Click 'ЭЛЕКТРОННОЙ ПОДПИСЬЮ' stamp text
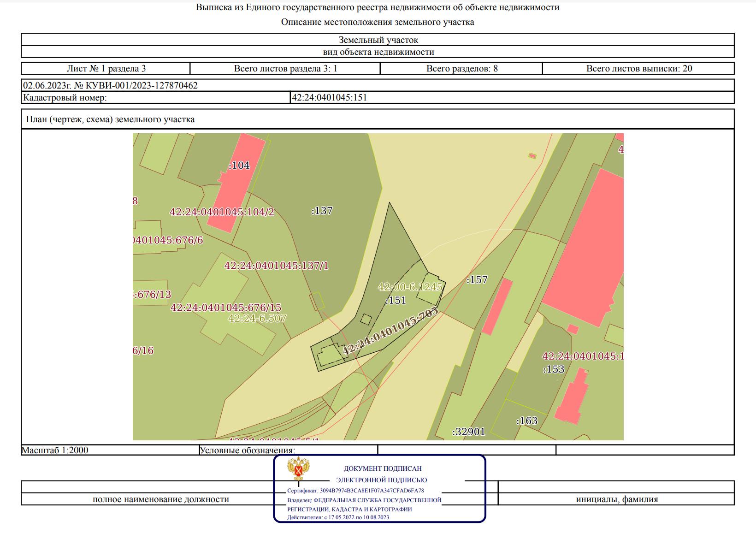This screenshot has height=551, width=756. tap(381, 480)
